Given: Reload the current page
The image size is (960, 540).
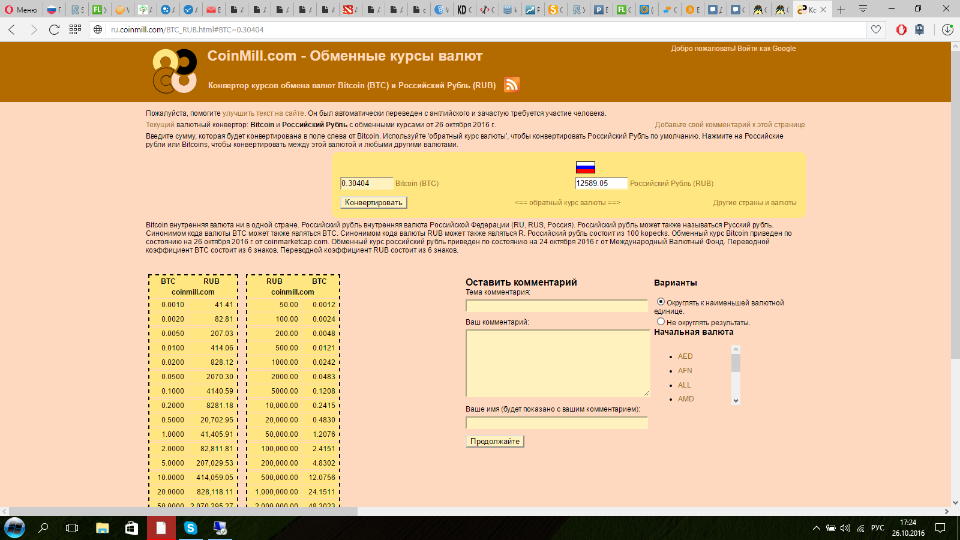Looking at the screenshot, I should coord(54,29).
